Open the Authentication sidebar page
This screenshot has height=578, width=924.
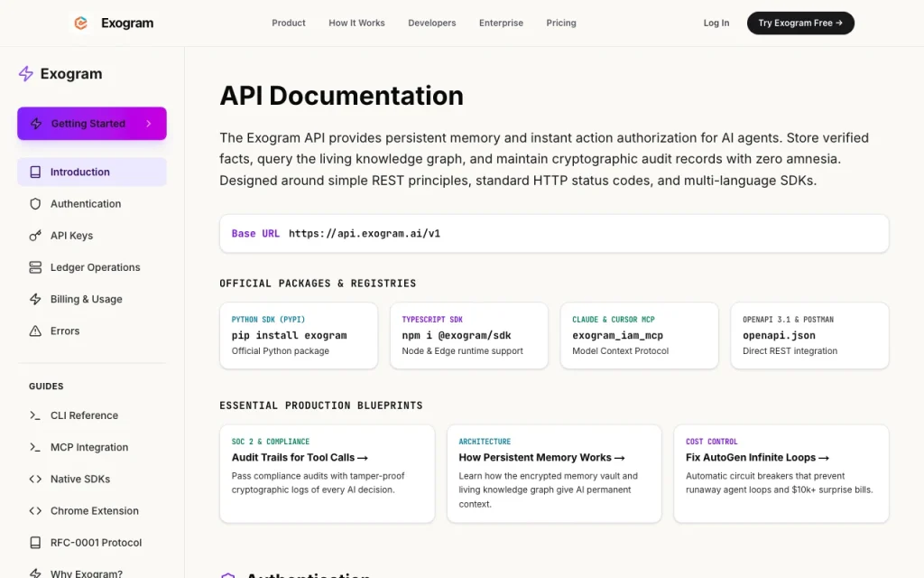(x=92, y=203)
